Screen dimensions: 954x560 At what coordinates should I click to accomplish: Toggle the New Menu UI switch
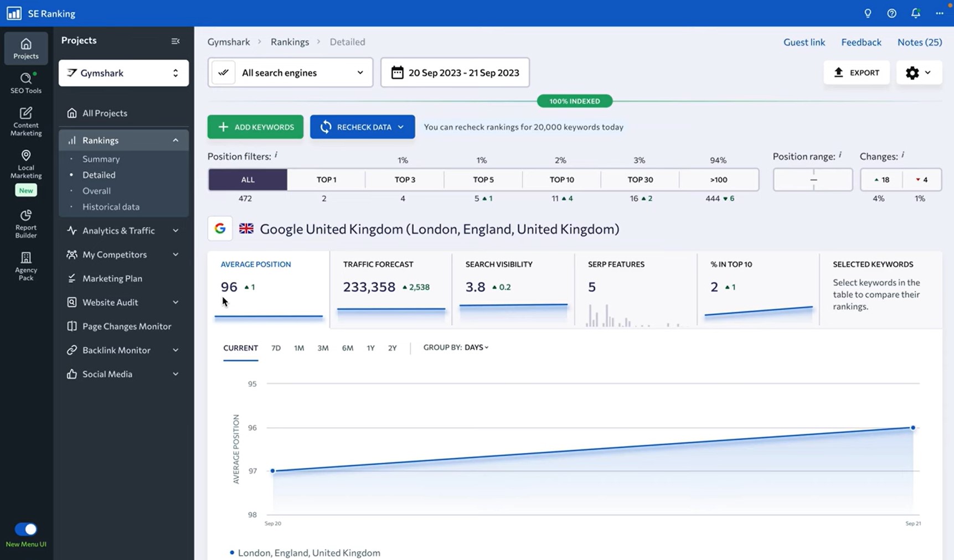tap(25, 529)
